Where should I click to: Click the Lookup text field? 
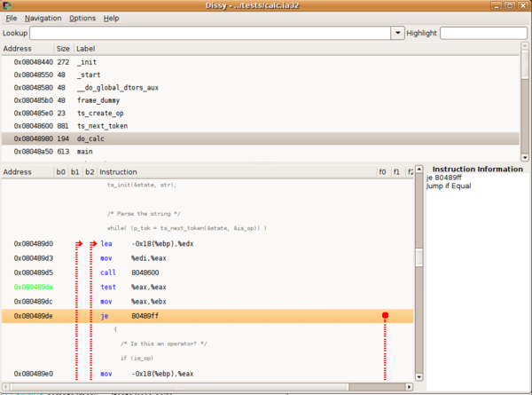click(210, 33)
